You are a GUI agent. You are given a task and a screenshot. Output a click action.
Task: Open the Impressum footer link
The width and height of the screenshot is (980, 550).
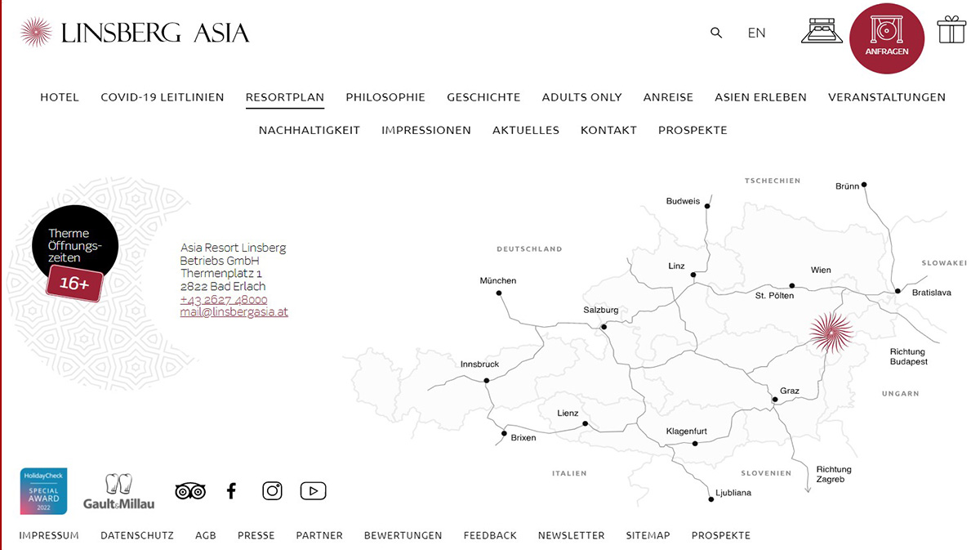pyautogui.click(x=49, y=535)
